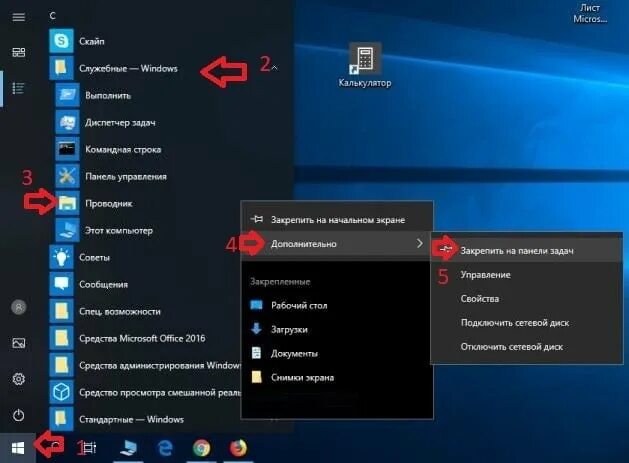This screenshot has width=629, height=463.
Task: Open Settings gear in Start sidebar
Action: click(x=18, y=379)
